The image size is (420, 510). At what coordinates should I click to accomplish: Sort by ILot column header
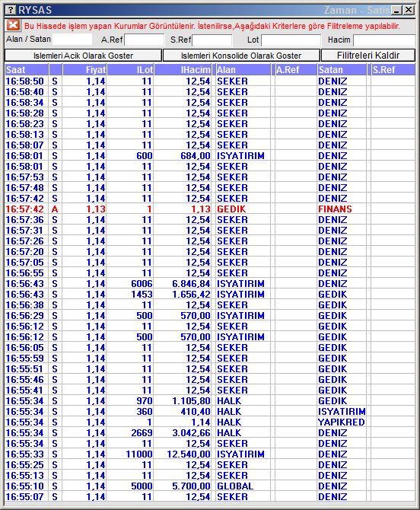[130, 69]
